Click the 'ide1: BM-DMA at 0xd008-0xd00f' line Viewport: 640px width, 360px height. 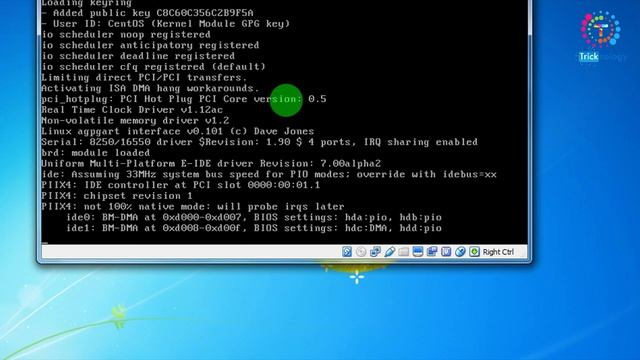(254, 228)
